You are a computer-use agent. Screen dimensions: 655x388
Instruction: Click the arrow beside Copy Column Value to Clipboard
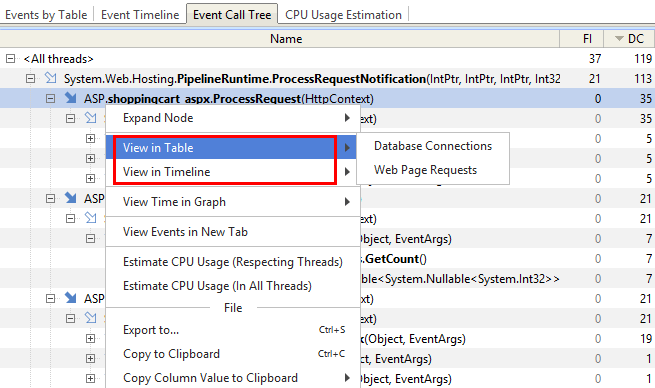click(347, 378)
